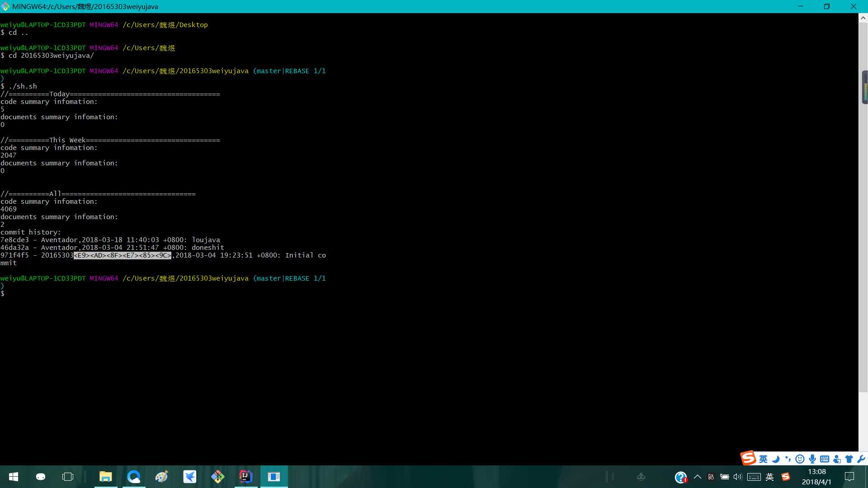Click the terminal scrollbar up arrow
Screen dimensions: 868x488
pyautogui.click(x=863, y=18)
